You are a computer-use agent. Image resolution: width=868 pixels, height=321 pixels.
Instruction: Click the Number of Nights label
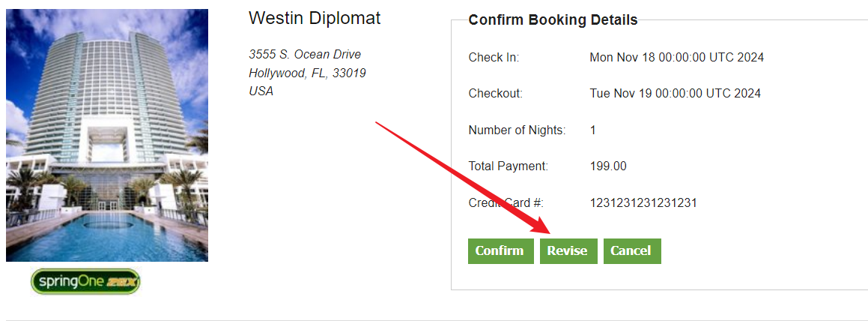517,130
